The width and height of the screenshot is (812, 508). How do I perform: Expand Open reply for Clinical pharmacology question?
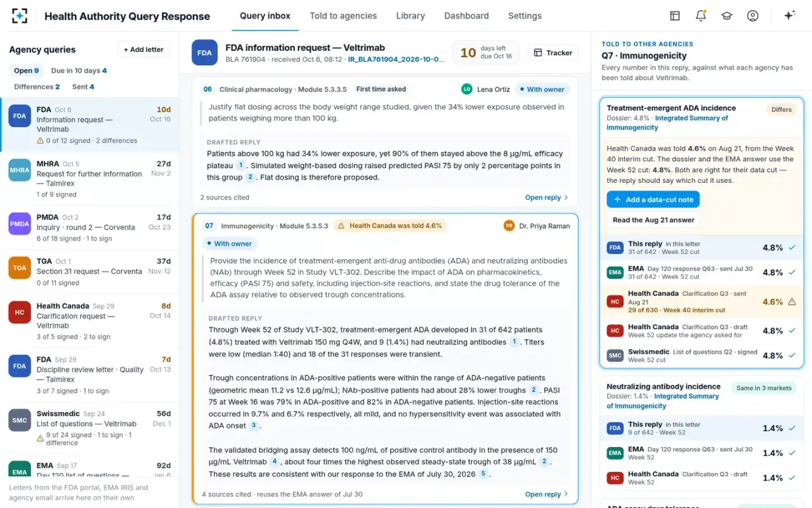pyautogui.click(x=547, y=197)
